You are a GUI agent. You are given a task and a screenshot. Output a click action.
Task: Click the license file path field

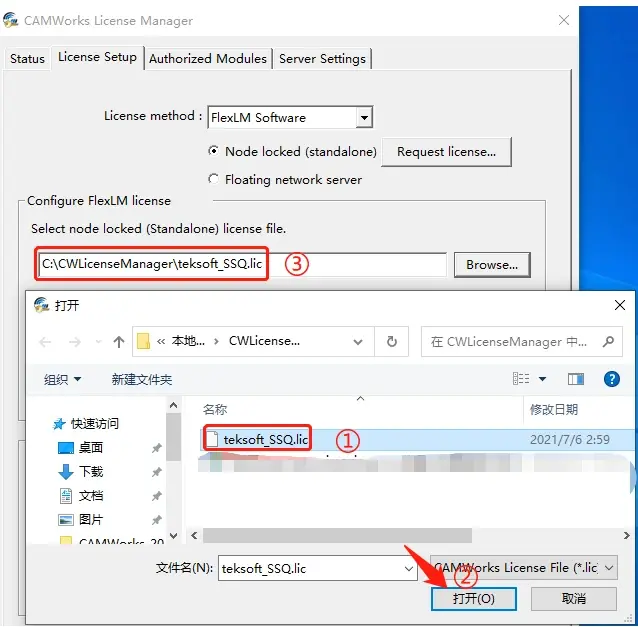pyautogui.click(x=243, y=264)
